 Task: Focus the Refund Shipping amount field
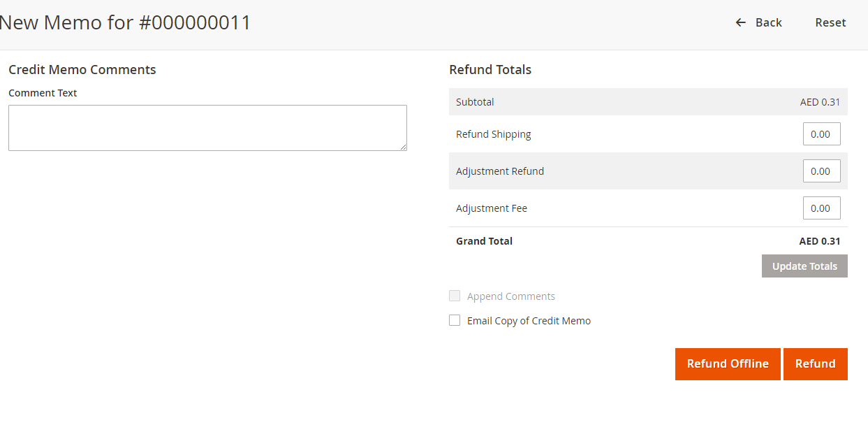point(821,134)
